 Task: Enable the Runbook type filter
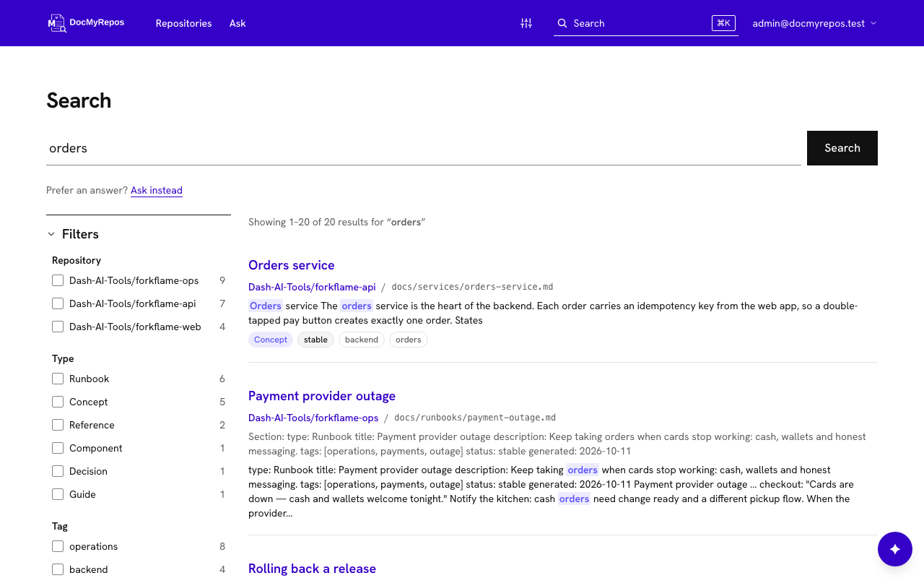tap(58, 379)
